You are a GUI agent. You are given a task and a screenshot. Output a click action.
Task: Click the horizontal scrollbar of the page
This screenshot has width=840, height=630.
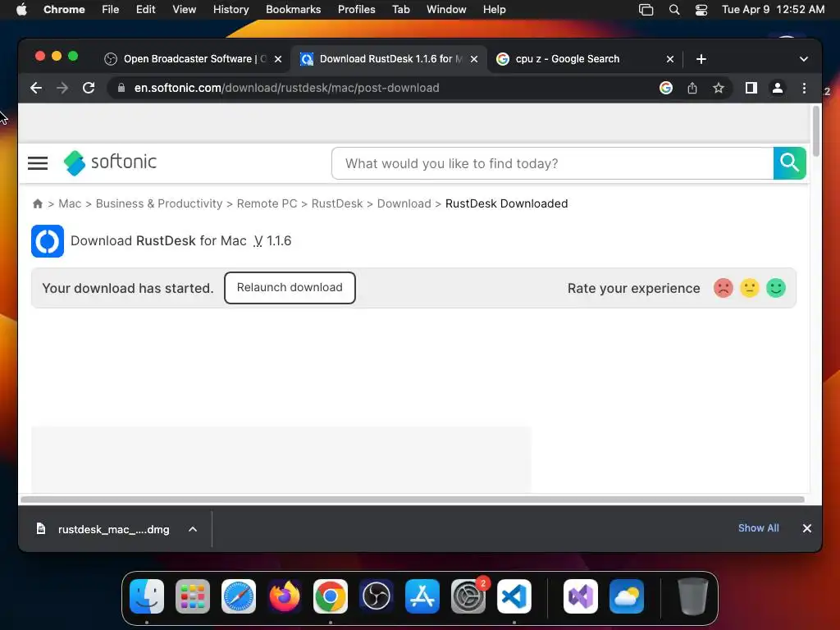[x=413, y=500]
